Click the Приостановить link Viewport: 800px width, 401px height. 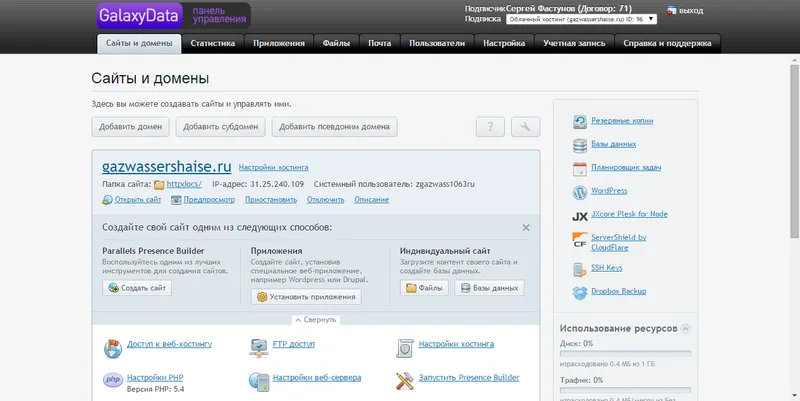[x=271, y=200]
